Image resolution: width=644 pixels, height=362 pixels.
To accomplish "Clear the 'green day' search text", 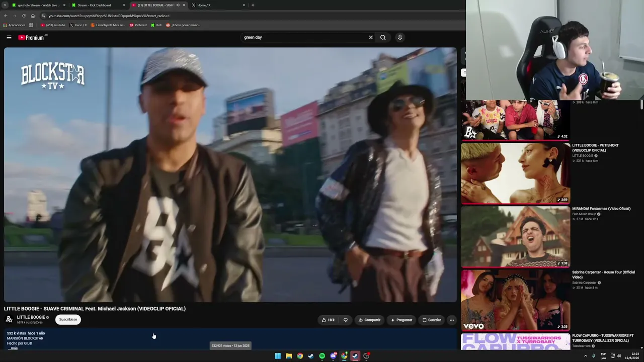I will [371, 37].
